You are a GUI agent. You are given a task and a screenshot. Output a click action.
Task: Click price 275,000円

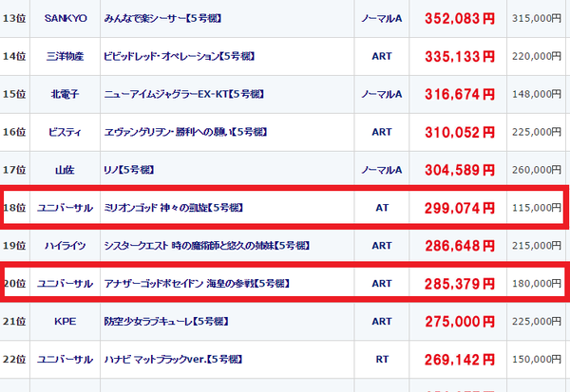(x=460, y=322)
